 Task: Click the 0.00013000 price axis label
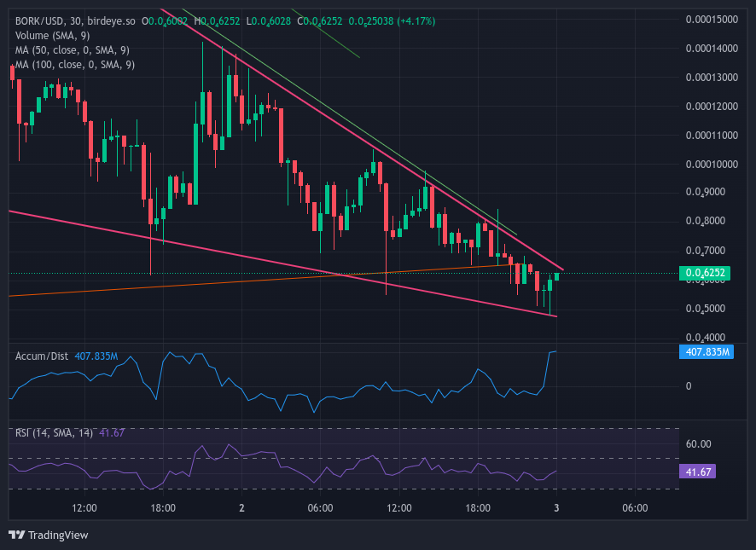(712, 77)
